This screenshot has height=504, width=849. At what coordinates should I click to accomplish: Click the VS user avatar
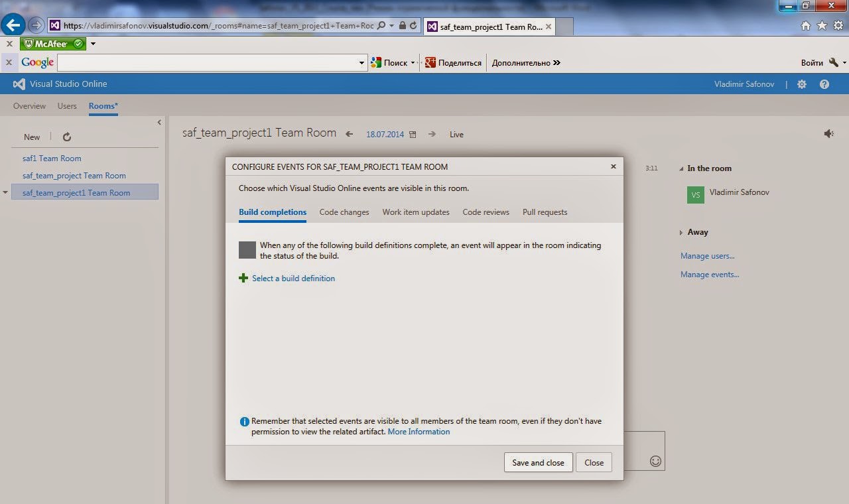pos(696,195)
